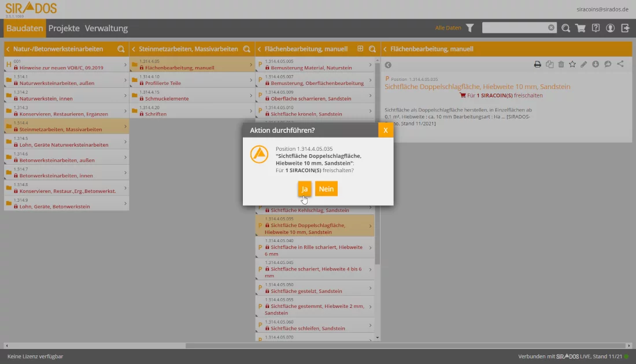Select Alle Daten filter link
Viewport: 636px width, 364px height.
pyautogui.click(x=448, y=28)
